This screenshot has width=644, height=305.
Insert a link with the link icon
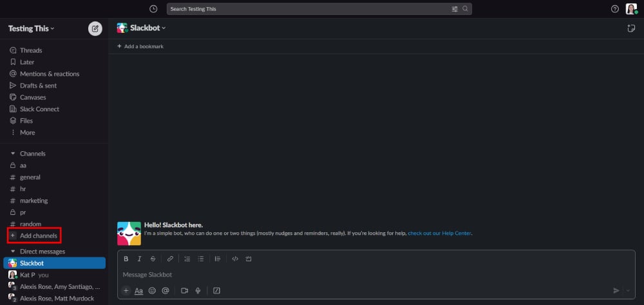tap(170, 259)
